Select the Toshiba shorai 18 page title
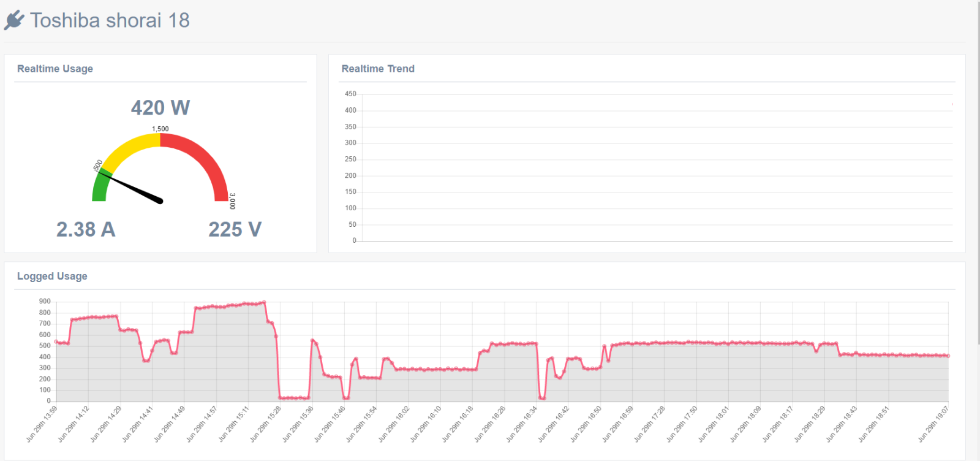 click(x=110, y=20)
